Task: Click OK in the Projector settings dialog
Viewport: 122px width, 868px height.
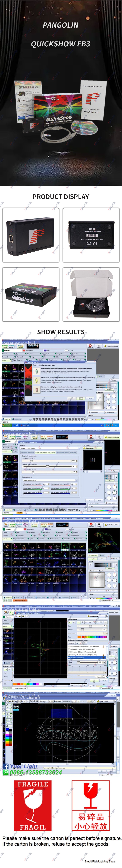Action: click(90, 500)
